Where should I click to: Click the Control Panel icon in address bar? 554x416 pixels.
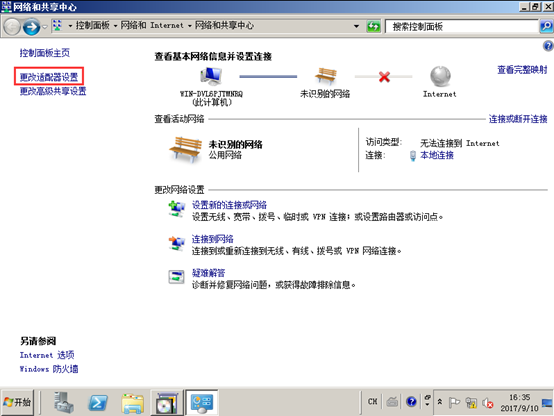tap(57, 25)
